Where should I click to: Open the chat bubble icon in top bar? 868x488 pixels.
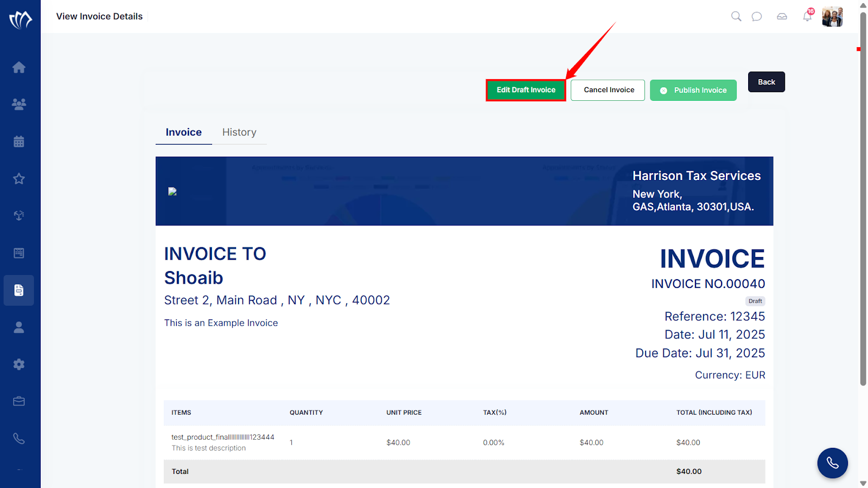tap(757, 16)
